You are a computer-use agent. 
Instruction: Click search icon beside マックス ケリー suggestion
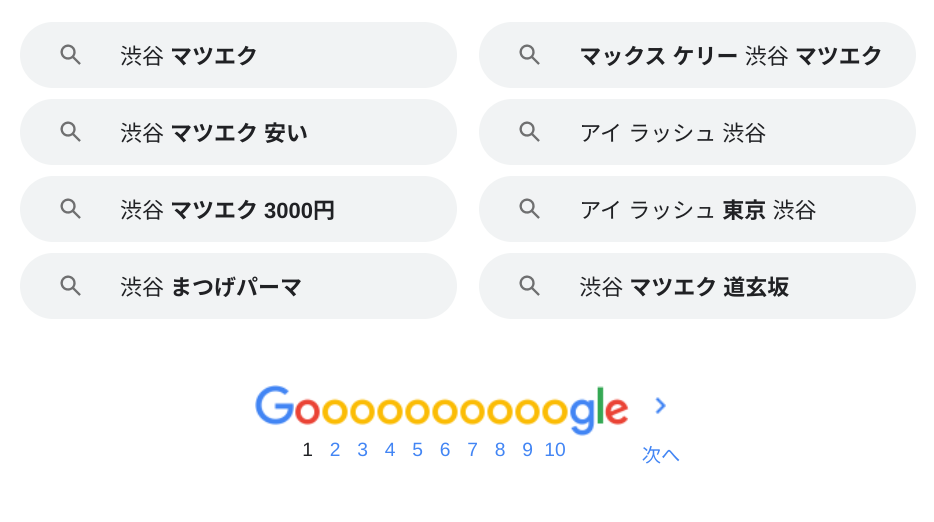click(529, 55)
